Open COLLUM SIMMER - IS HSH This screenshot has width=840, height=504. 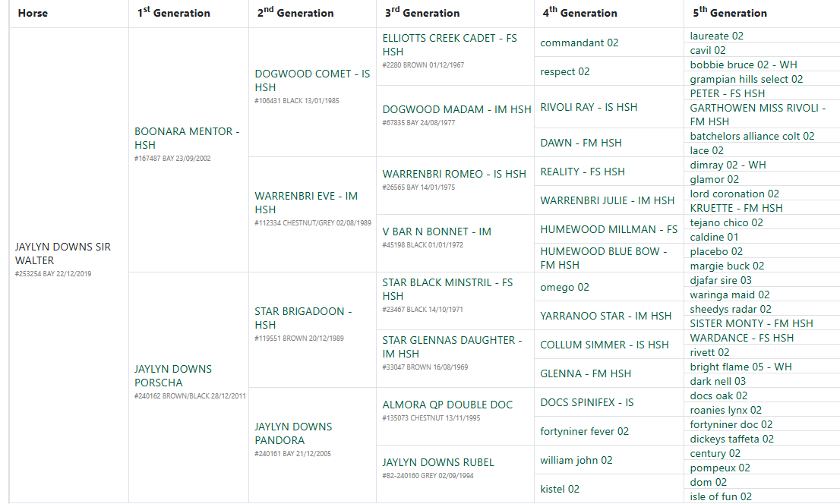pos(604,345)
